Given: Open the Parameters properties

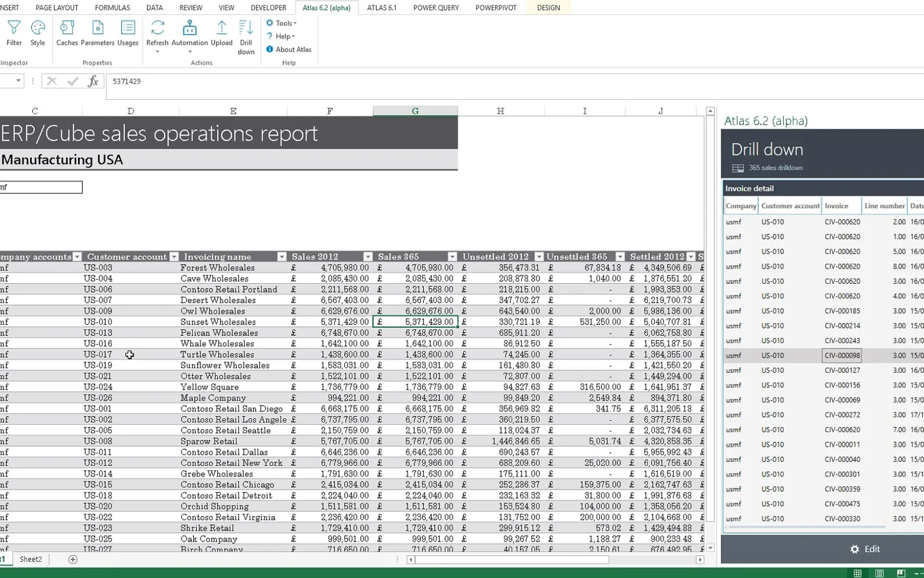Looking at the screenshot, I should [98, 33].
